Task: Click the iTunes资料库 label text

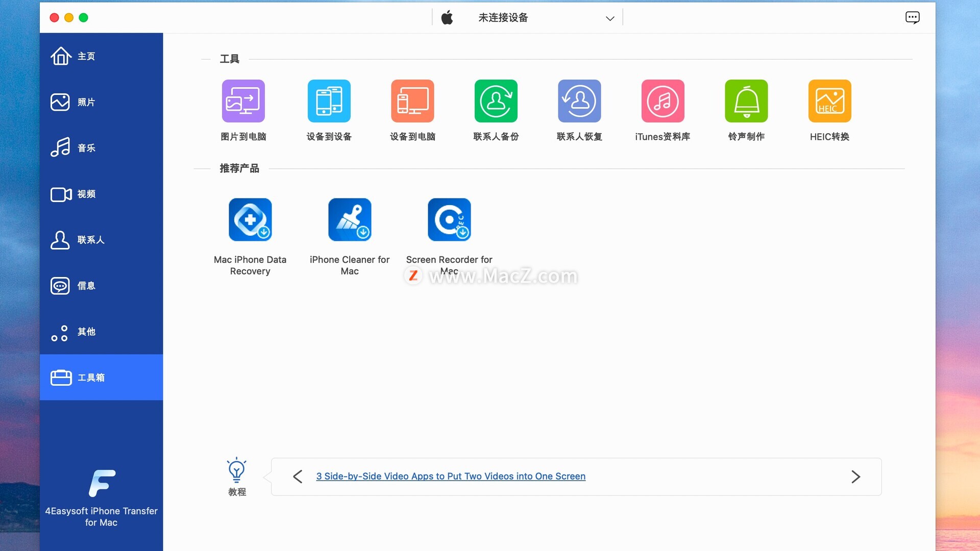Action: (x=663, y=137)
